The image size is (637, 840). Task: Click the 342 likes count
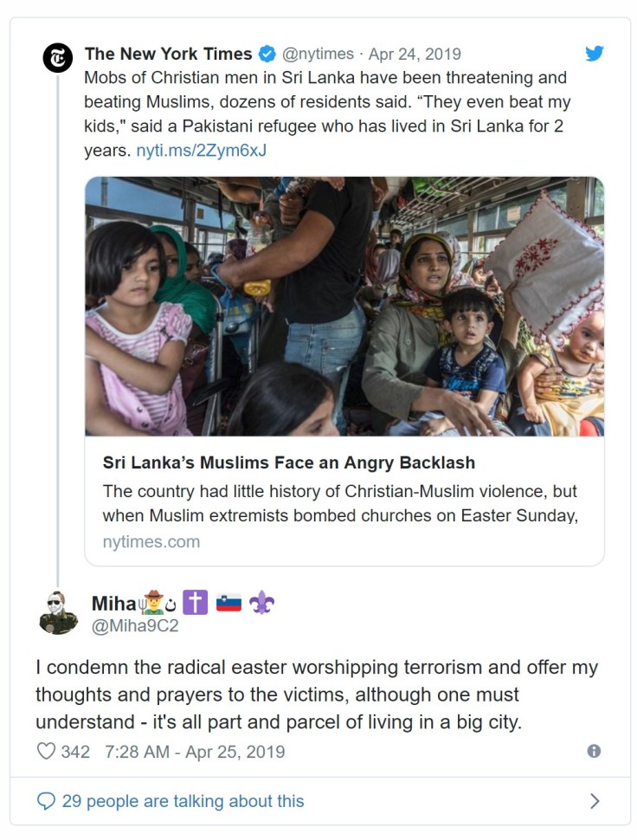click(75, 752)
